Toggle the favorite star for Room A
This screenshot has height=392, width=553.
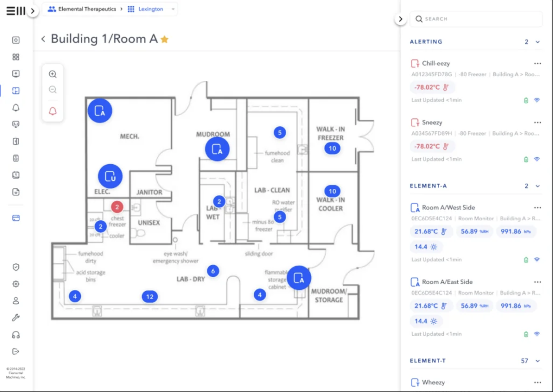(x=164, y=39)
